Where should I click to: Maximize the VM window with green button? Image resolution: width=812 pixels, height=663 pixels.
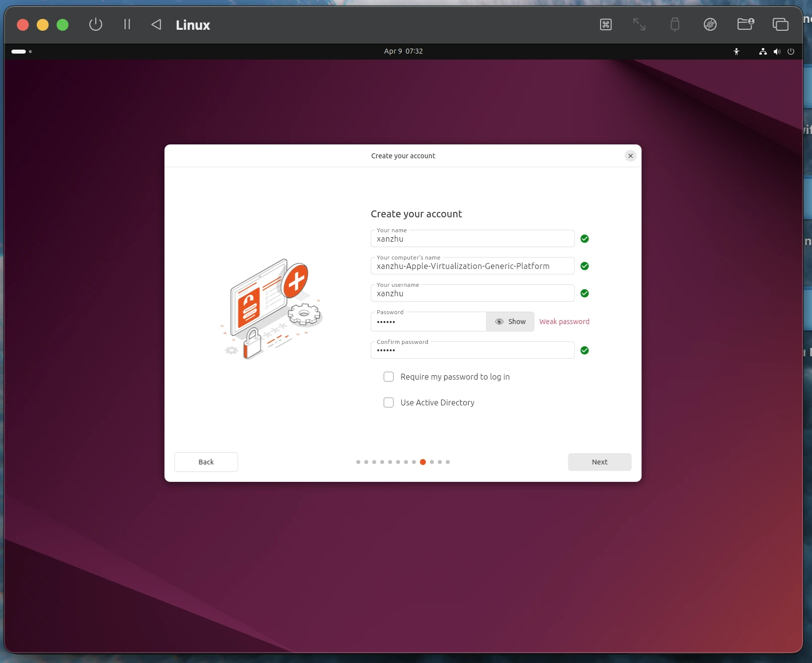tap(63, 25)
